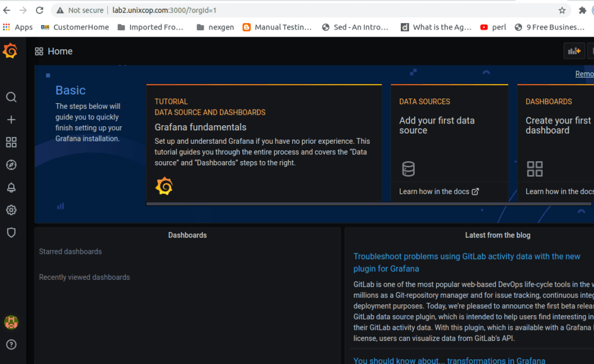594x364 pixels.
Task: Click the TUTORIAL label on the first card
Action: (171, 102)
